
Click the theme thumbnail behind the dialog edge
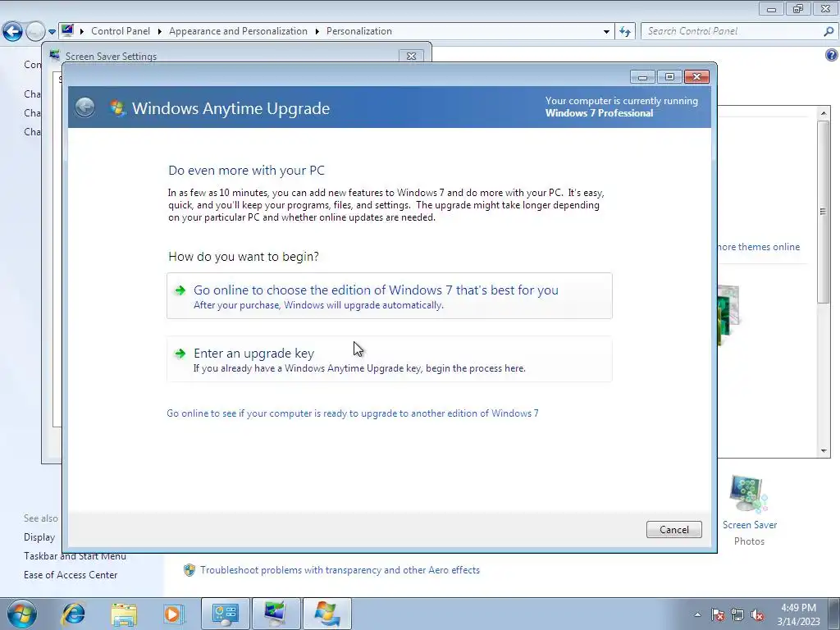[x=729, y=315]
